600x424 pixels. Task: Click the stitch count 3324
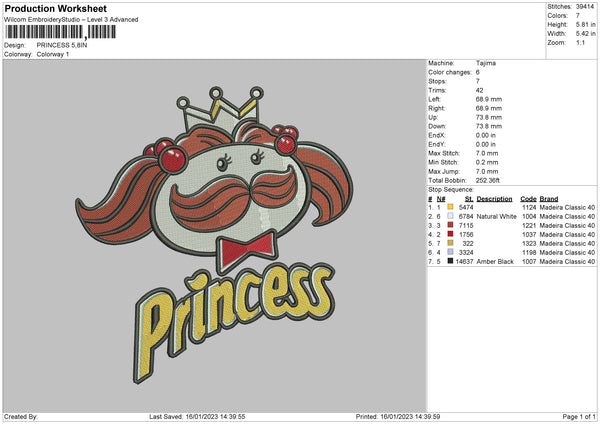466,253
